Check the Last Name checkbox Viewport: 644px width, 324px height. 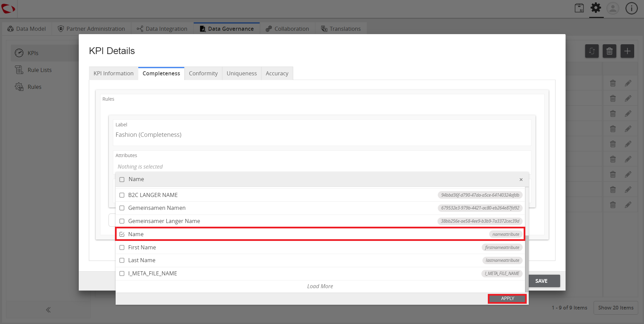point(122,260)
